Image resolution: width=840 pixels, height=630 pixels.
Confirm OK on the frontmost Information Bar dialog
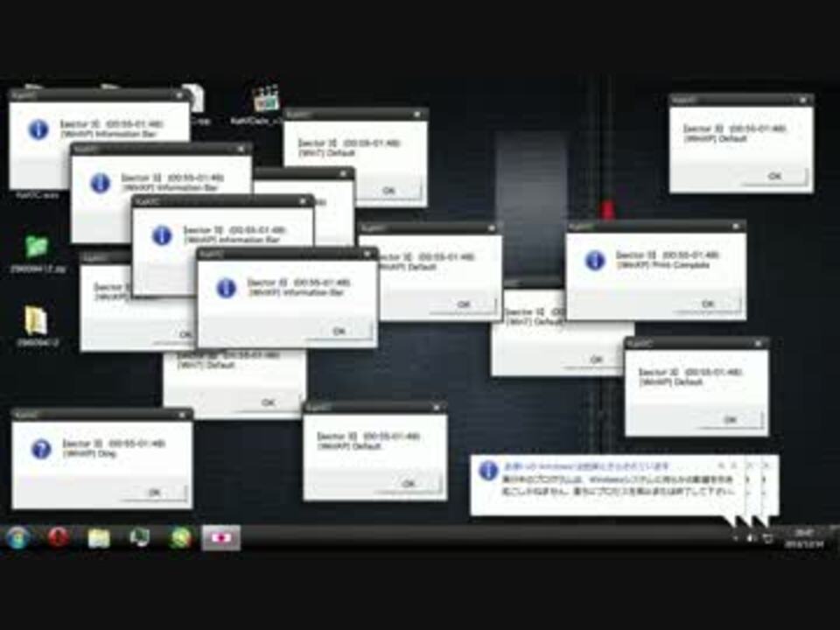[x=339, y=331]
